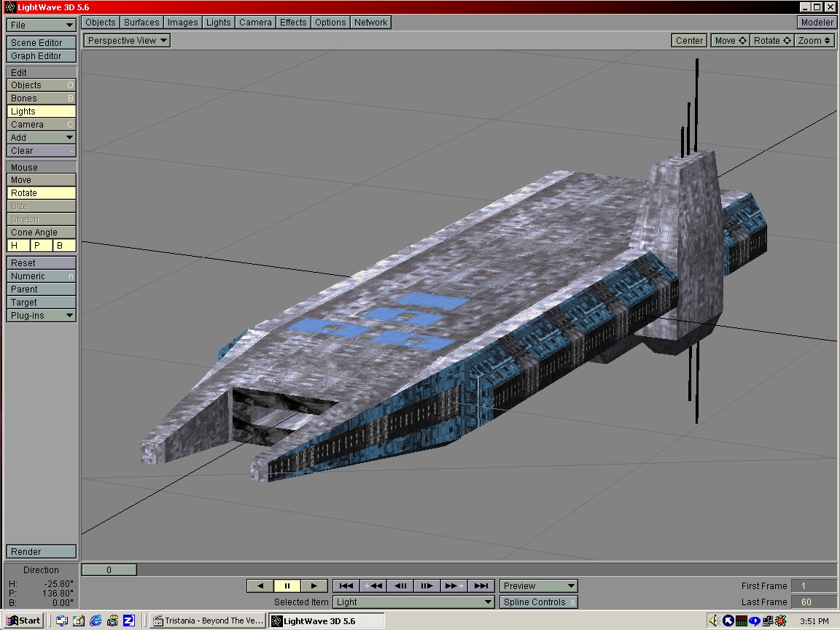Open the Perspective View dropdown
Image resolution: width=840 pixels, height=630 pixels.
point(127,41)
